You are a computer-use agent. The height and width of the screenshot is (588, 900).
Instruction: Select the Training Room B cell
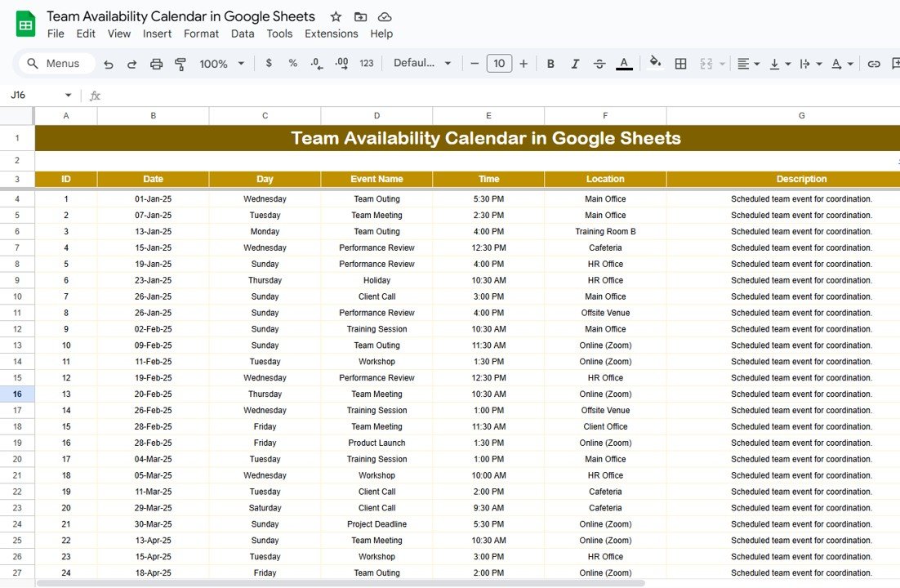[x=605, y=231]
